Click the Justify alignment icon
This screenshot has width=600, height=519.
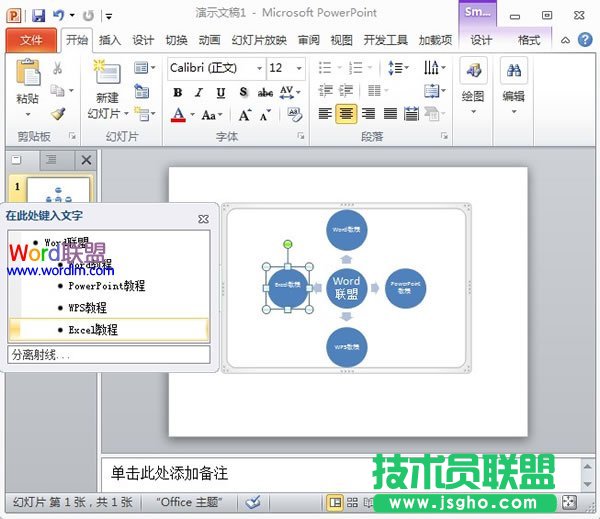point(390,114)
